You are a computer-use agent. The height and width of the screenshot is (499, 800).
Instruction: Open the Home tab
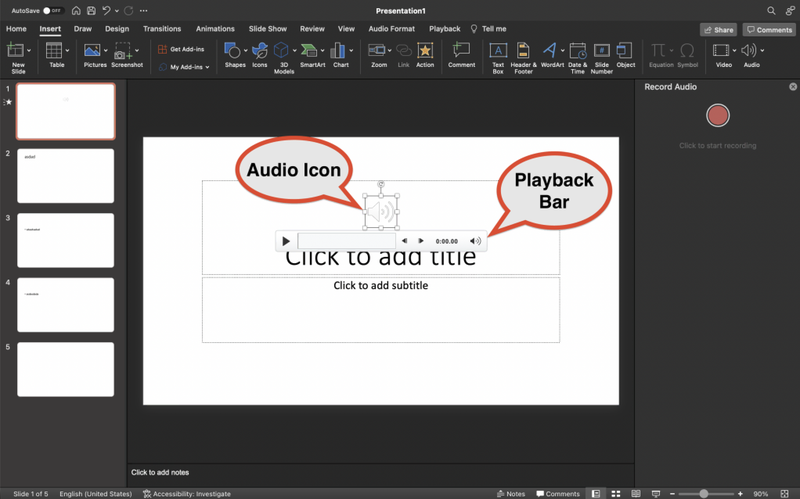[16, 29]
